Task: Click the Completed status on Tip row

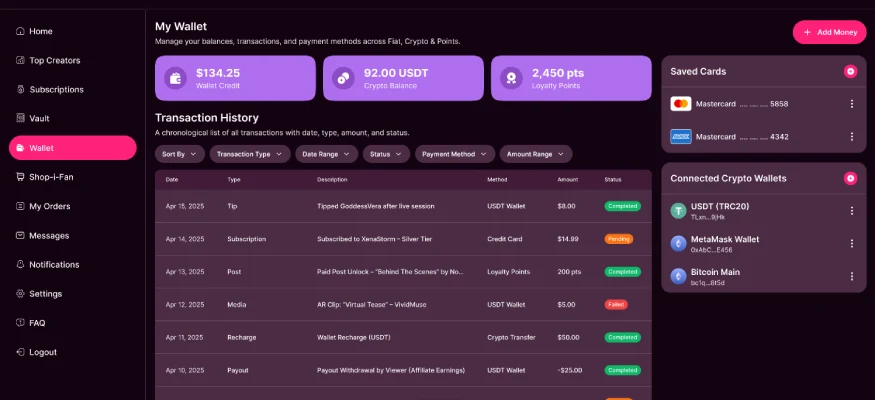Action: (623, 206)
